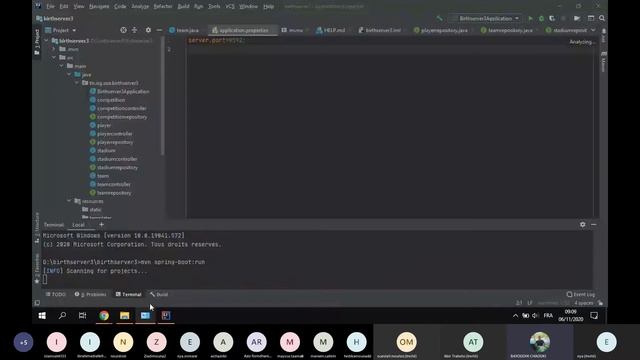Open the Problems tool window tab
The height and width of the screenshot is (360, 640).
point(90,294)
